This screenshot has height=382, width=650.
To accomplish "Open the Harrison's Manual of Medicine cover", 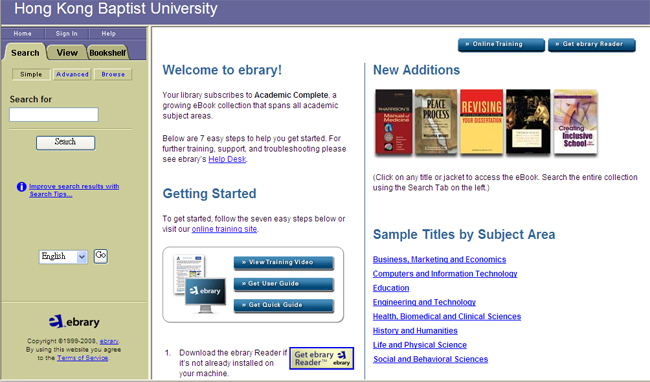I will tap(394, 122).
